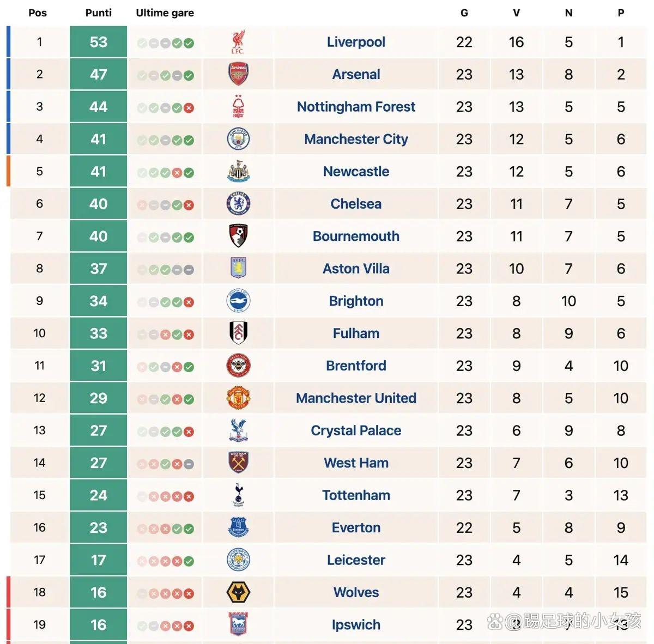Viewport: 654px width, 644px height.
Task: Click the Chelsea club badge
Action: (238, 204)
